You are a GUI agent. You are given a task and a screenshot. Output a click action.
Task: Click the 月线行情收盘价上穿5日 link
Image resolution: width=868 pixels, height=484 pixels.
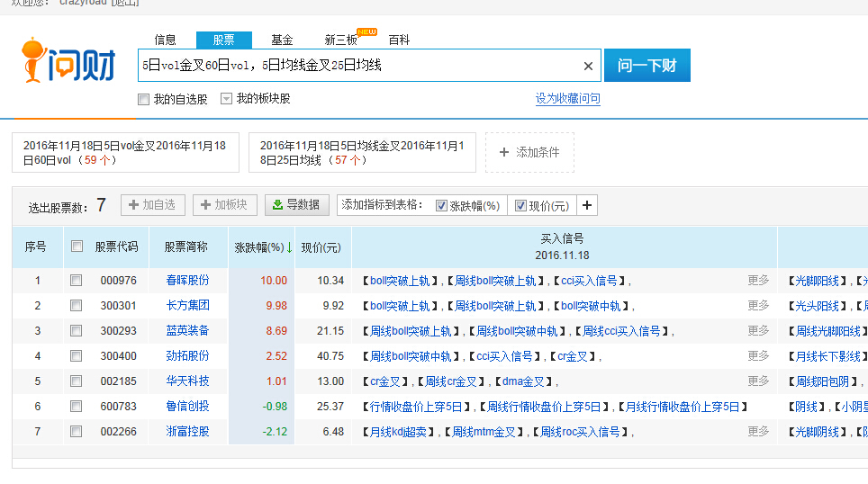pos(683,408)
